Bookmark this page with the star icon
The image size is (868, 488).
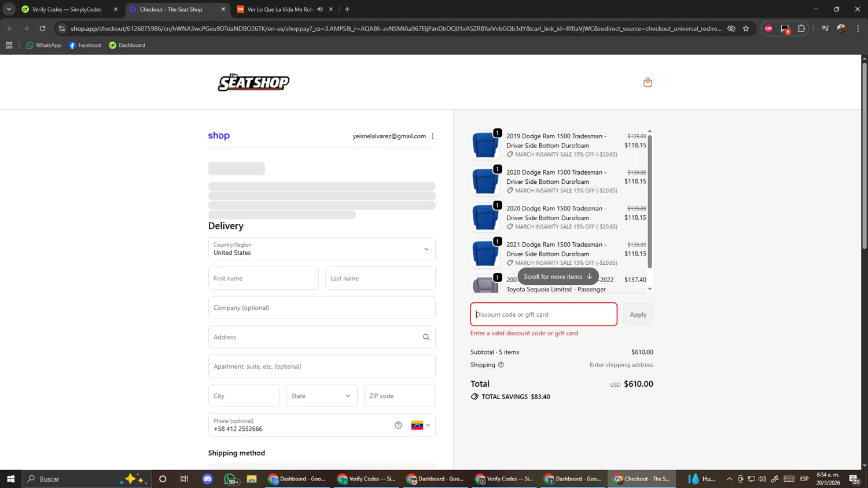tap(746, 28)
